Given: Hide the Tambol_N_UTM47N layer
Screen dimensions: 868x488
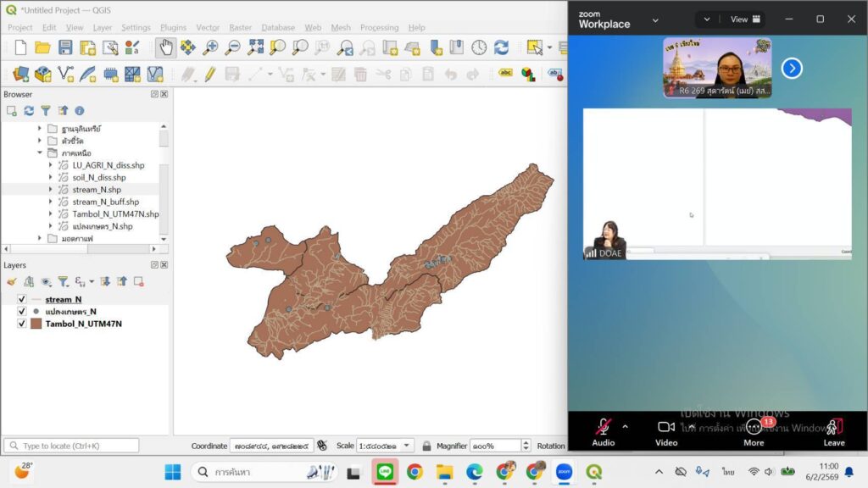Looking at the screenshot, I should coord(21,324).
